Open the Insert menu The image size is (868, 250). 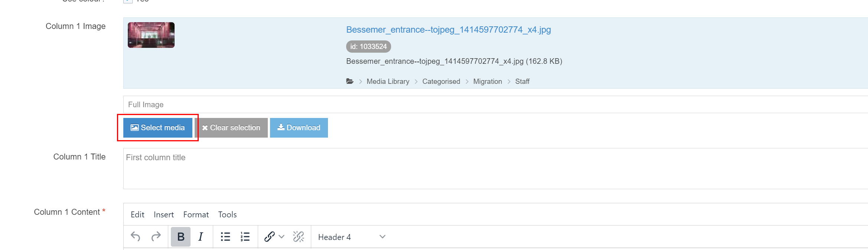163,215
